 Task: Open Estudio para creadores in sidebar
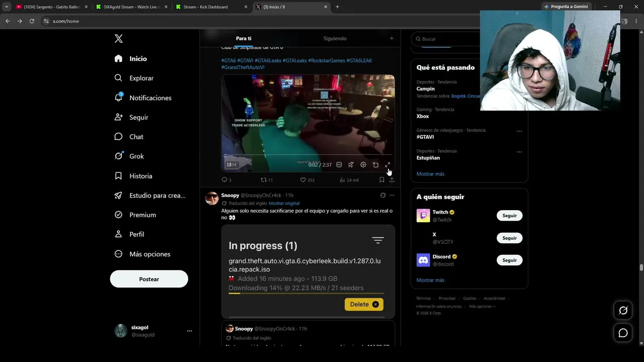coord(150,196)
